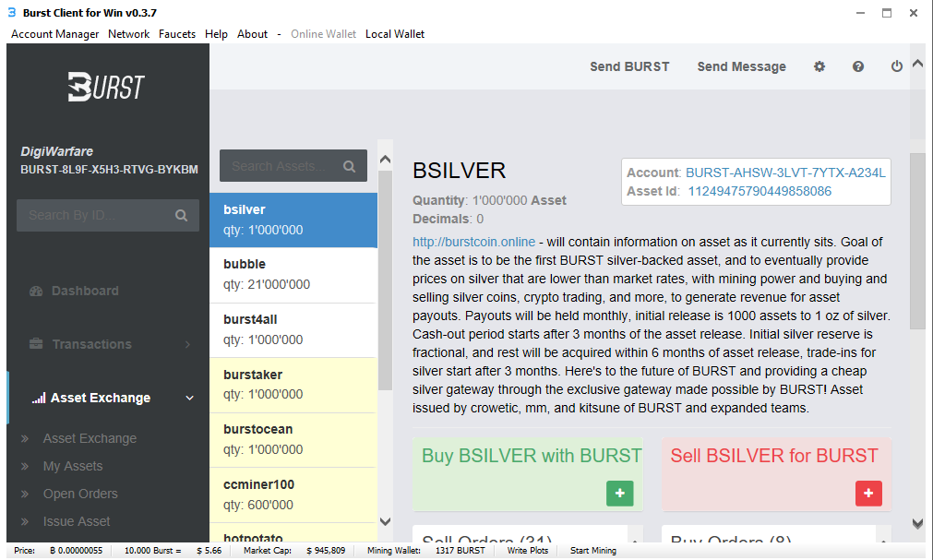Select the bubble asset
Screen dimensions: 933x560
[x=293, y=275]
